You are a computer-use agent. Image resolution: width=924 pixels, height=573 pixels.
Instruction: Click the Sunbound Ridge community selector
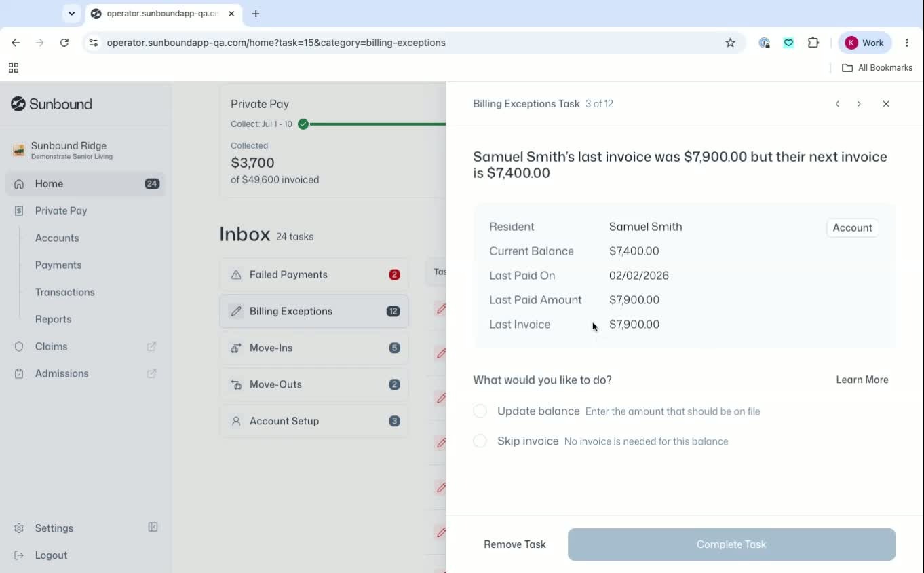[x=85, y=150]
